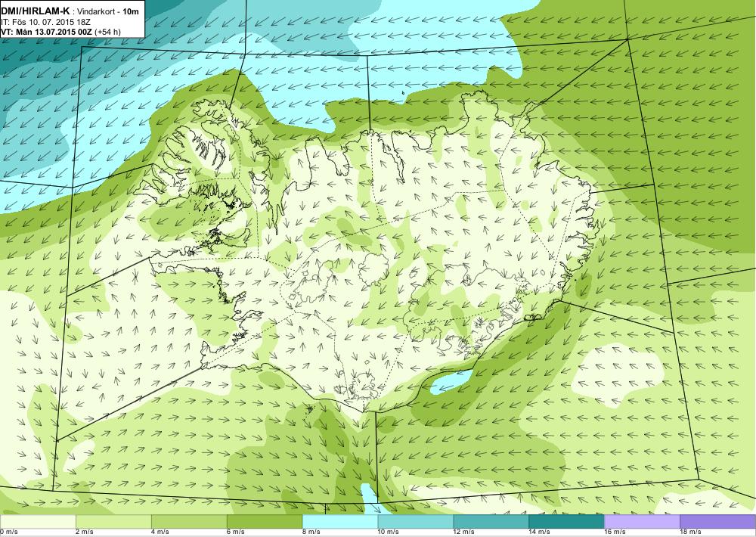Select the 2–4 m/s light green swatch
The height and width of the screenshot is (537, 756).
click(113, 522)
